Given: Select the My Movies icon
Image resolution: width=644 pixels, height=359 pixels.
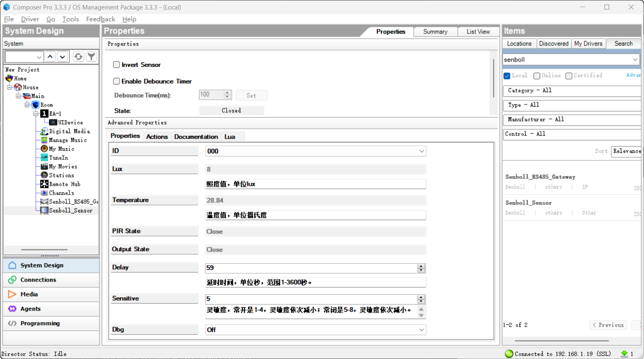Looking at the screenshot, I should point(44,166).
